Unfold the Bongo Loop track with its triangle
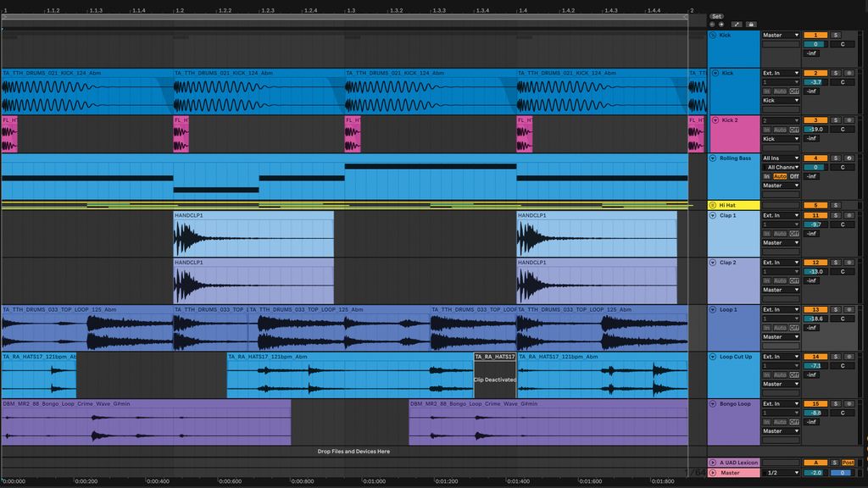Screen dimensions: 868x488 click(x=713, y=402)
